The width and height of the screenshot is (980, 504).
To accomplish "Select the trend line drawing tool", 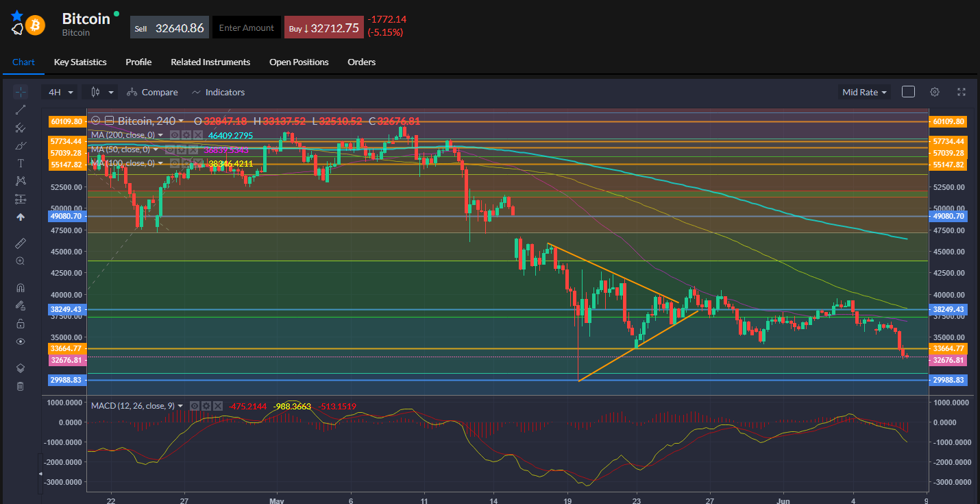I will tap(21, 110).
